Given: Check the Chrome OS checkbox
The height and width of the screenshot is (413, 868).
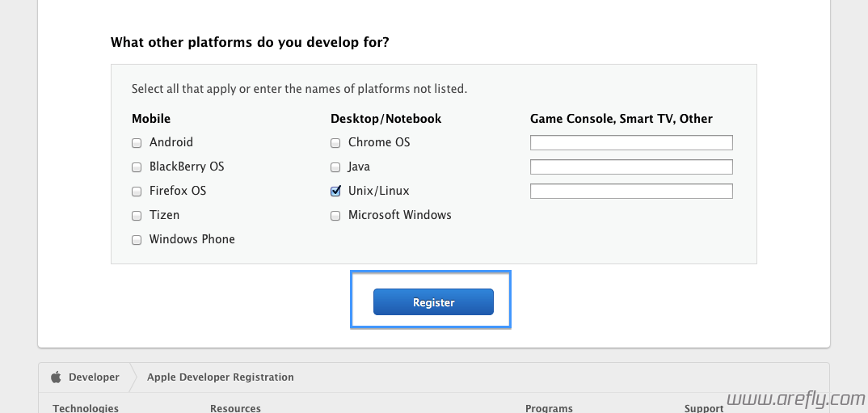Looking at the screenshot, I should [335, 143].
